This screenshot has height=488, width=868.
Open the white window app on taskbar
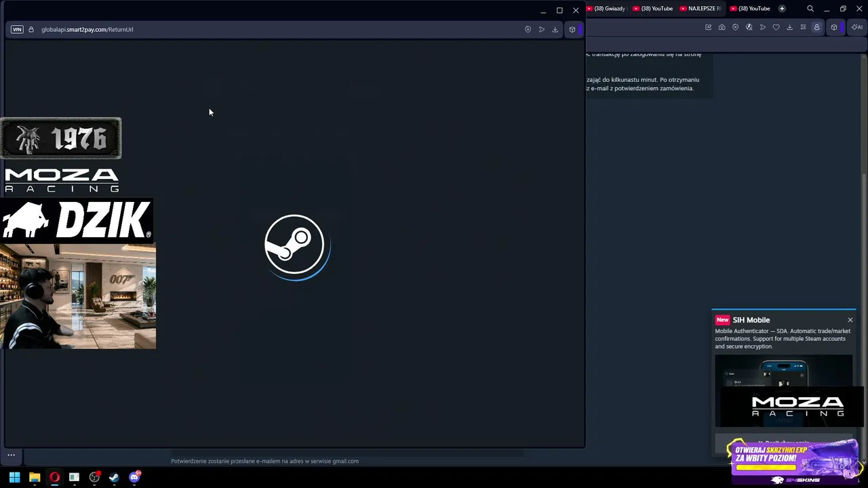tap(74, 477)
